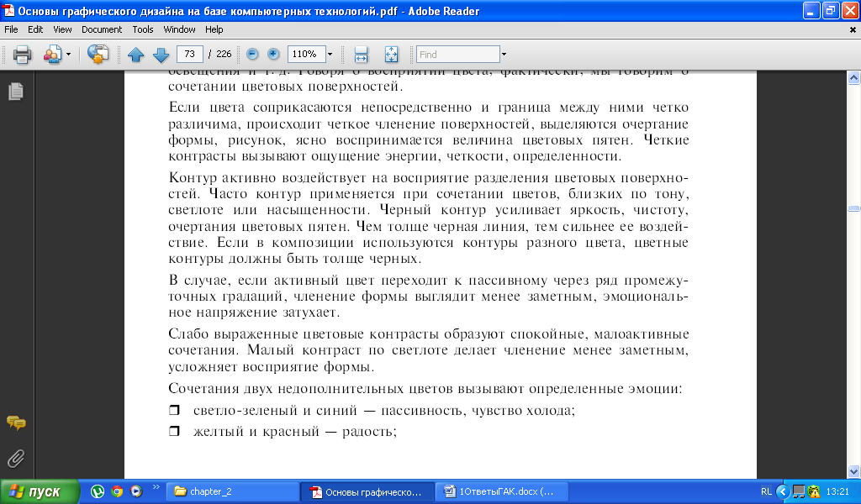Open the File menu
Screen dimensions: 861x504
11,29
